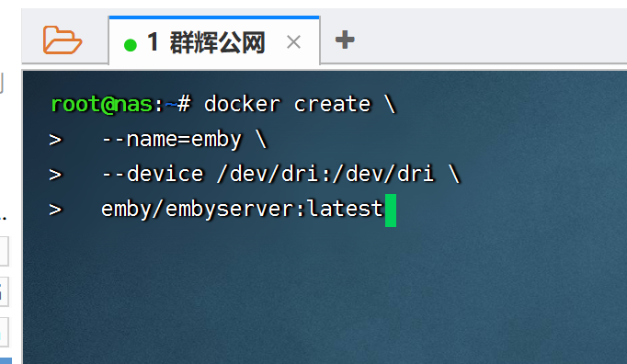The height and width of the screenshot is (364, 627).
Task: Click the green connection status dot
Action: click(x=131, y=45)
